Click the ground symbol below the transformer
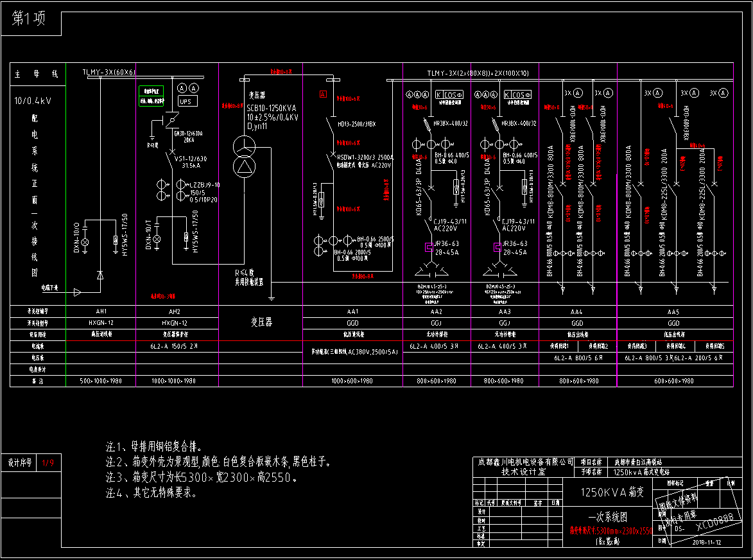 click(x=272, y=297)
